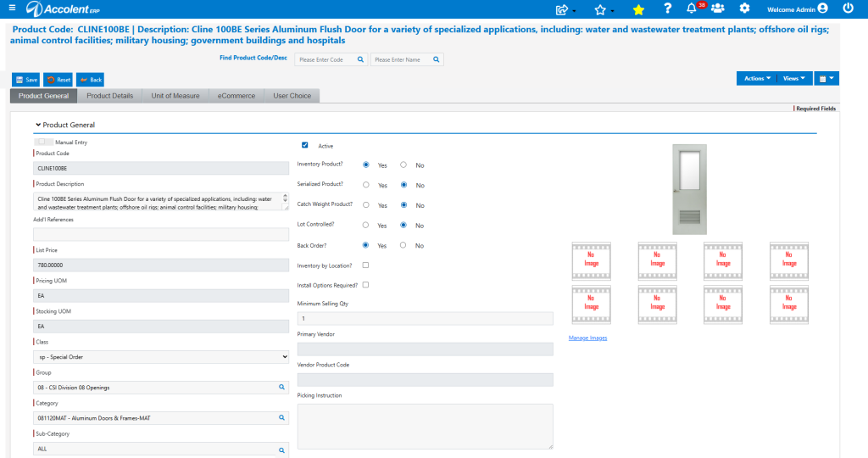Collapse the Product General section
The height and width of the screenshot is (458, 868).
coord(38,125)
